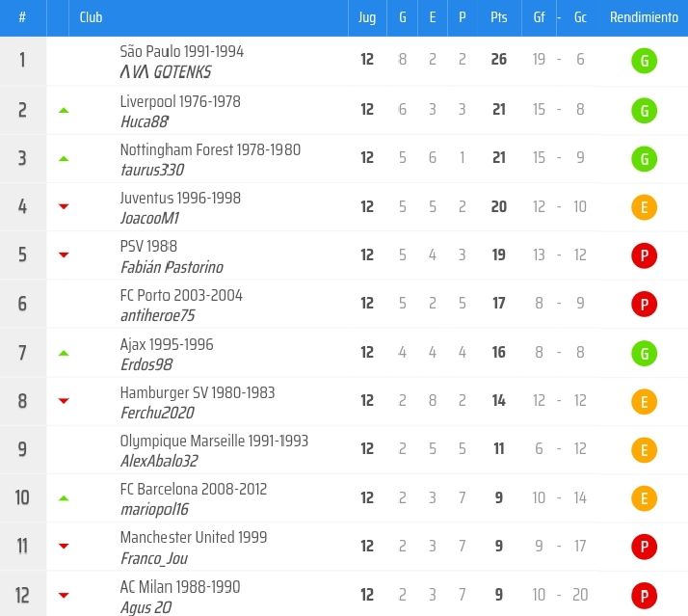Screen dimensions: 688x616
Task: Sort by the Jug column header
Action: tap(367, 17)
